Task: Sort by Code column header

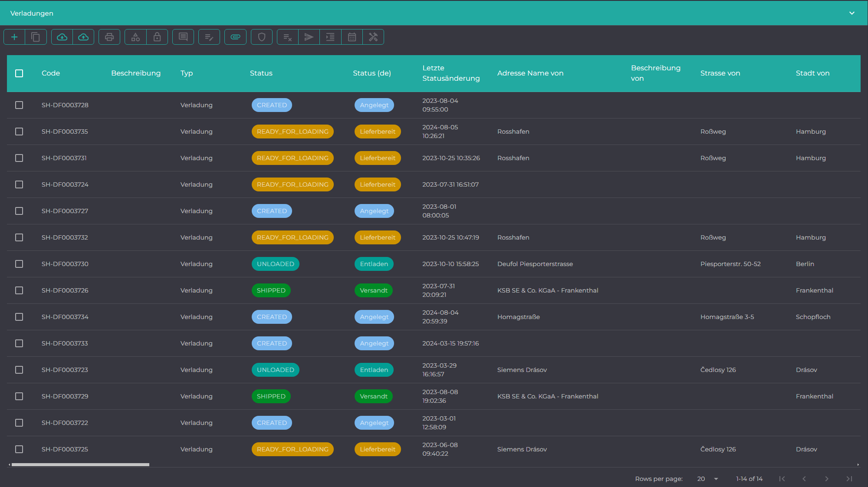Action: coord(51,73)
